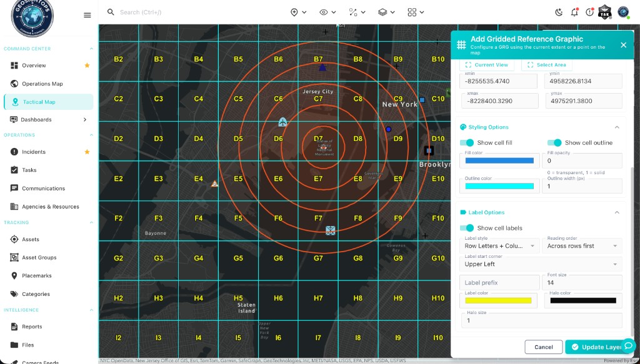The width and height of the screenshot is (640, 364).
Task: Open the map layers stack dropdown
Action: point(386,12)
